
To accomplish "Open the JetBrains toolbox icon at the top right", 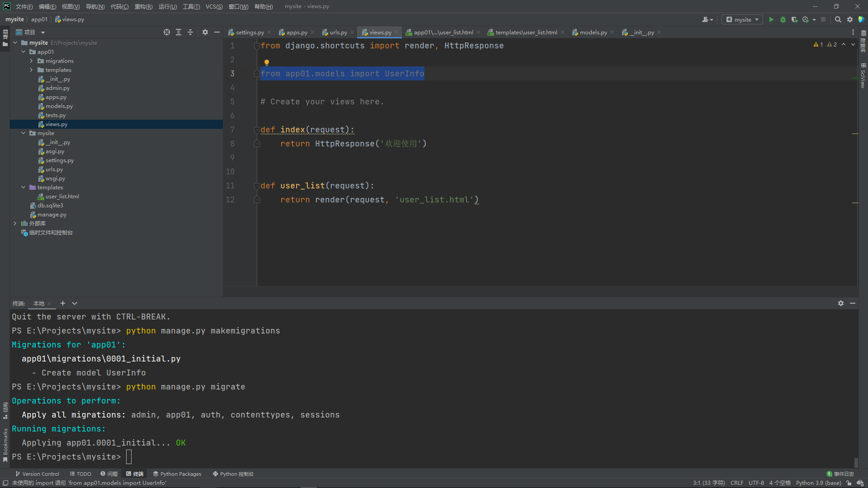I will (862, 19).
